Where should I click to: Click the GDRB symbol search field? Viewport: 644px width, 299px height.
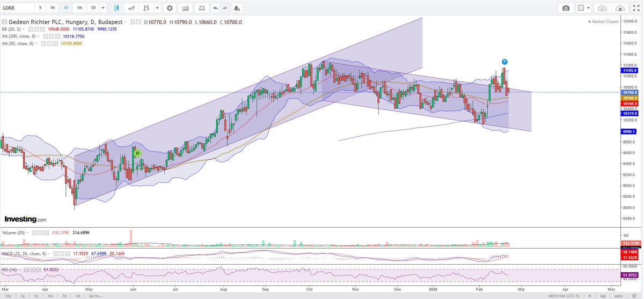coord(18,8)
